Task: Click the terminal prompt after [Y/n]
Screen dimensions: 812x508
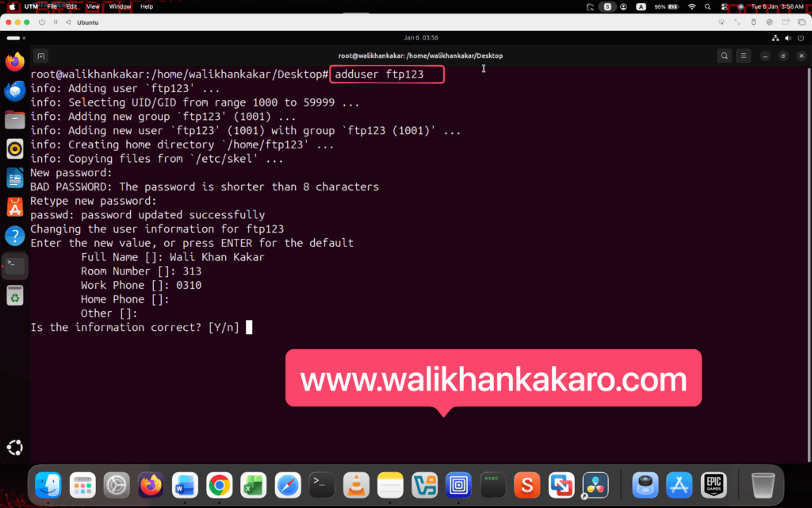Action: point(249,327)
